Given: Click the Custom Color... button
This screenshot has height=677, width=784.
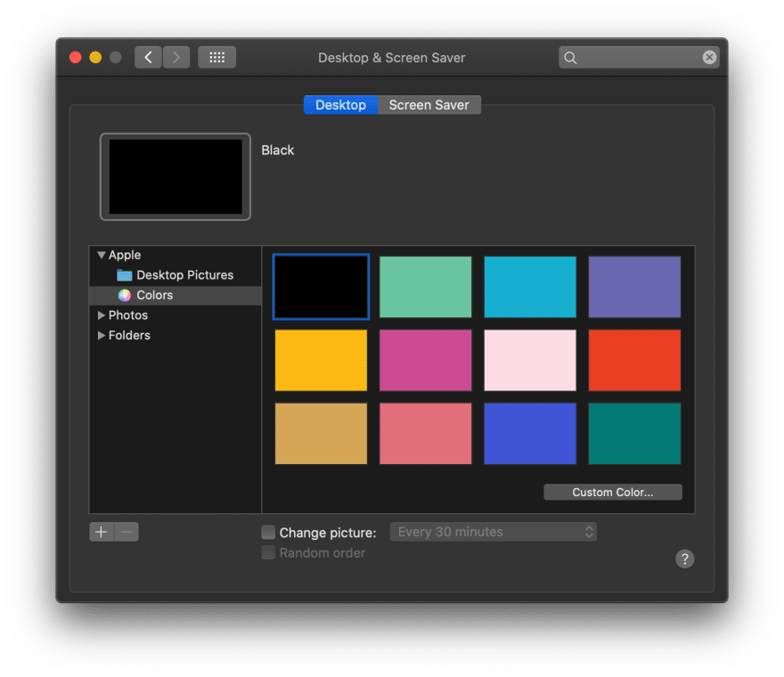Looking at the screenshot, I should 613,492.
